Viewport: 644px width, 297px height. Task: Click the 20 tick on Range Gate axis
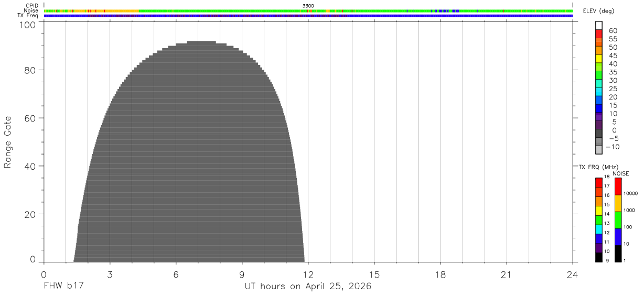[31, 214]
